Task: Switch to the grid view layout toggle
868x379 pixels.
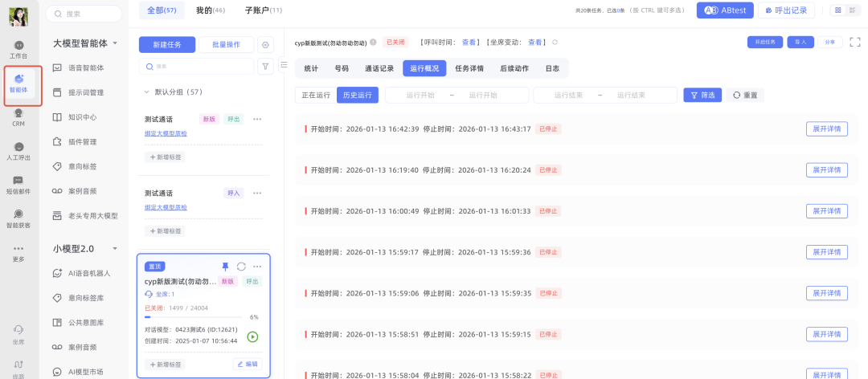Action: tap(838, 10)
